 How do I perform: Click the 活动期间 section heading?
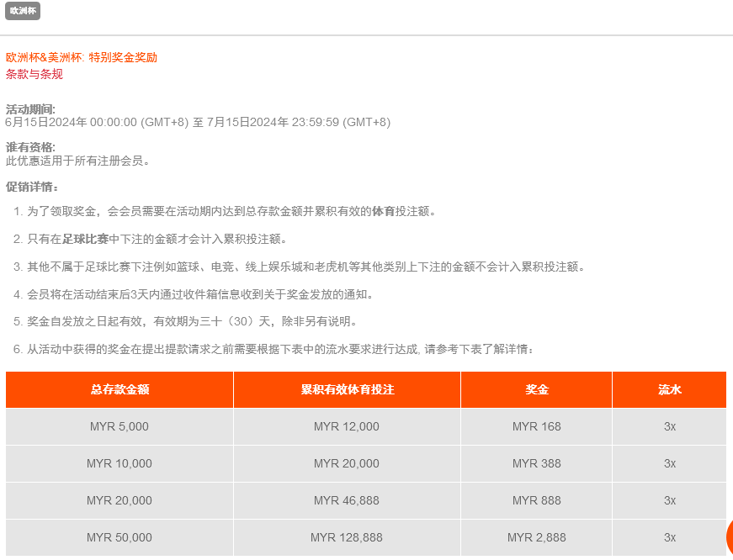pos(30,109)
